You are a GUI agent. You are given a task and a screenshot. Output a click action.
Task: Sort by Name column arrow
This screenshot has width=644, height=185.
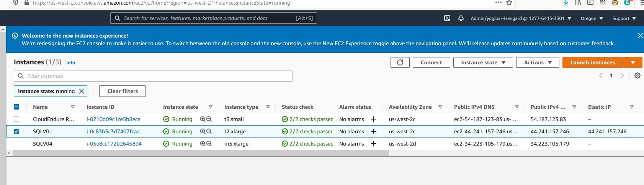coord(73,107)
